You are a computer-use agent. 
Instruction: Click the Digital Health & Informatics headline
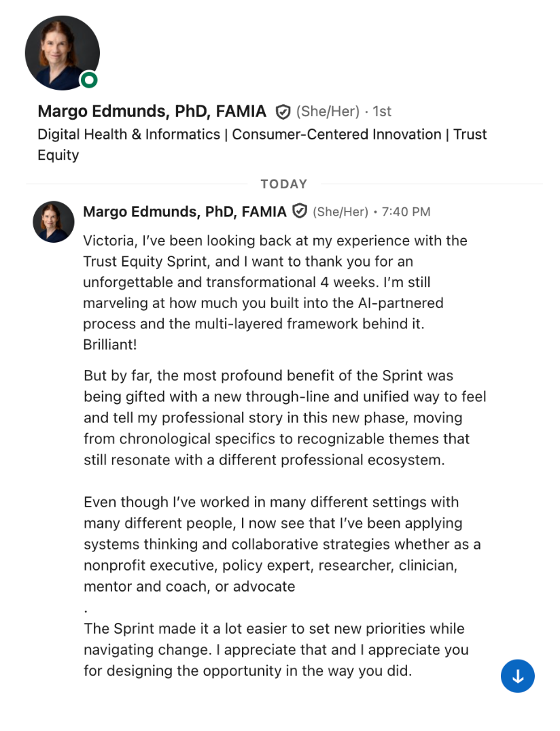[x=262, y=145]
